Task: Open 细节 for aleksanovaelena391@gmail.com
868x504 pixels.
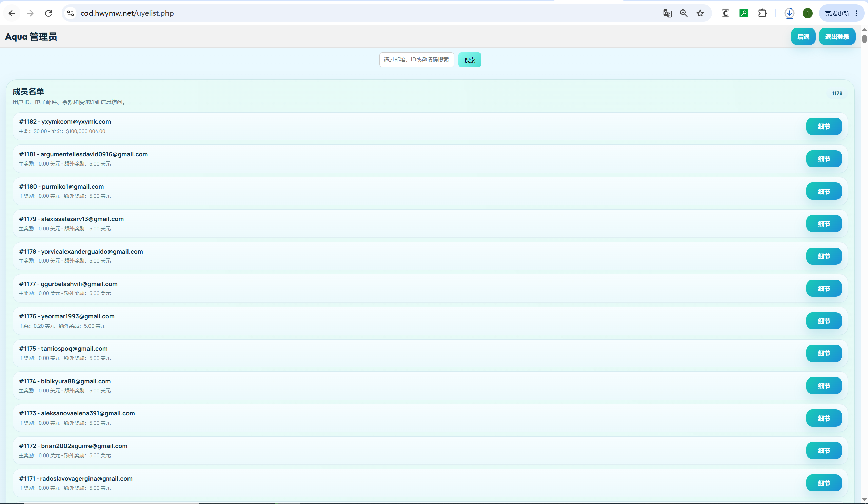Action: click(x=824, y=418)
